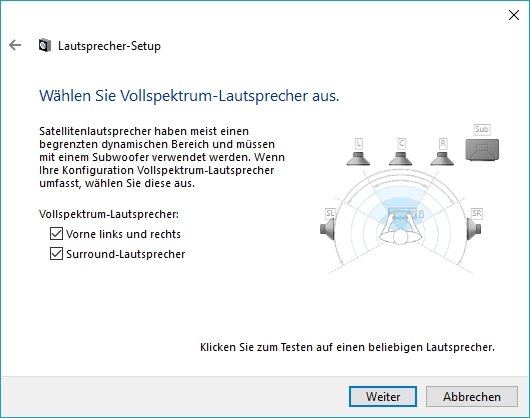530x418 pixels.
Task: Click the C label above the center speaker
Action: (x=401, y=144)
